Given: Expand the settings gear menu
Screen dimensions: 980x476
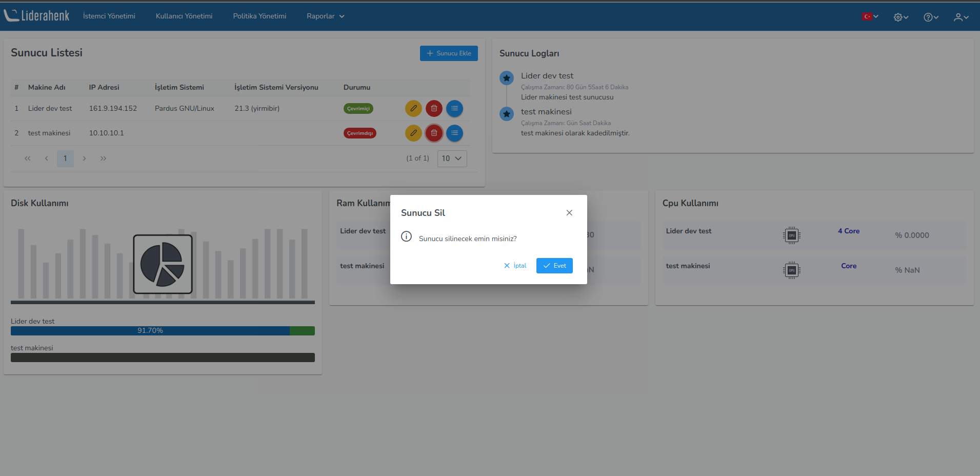Looking at the screenshot, I should pyautogui.click(x=901, y=17).
